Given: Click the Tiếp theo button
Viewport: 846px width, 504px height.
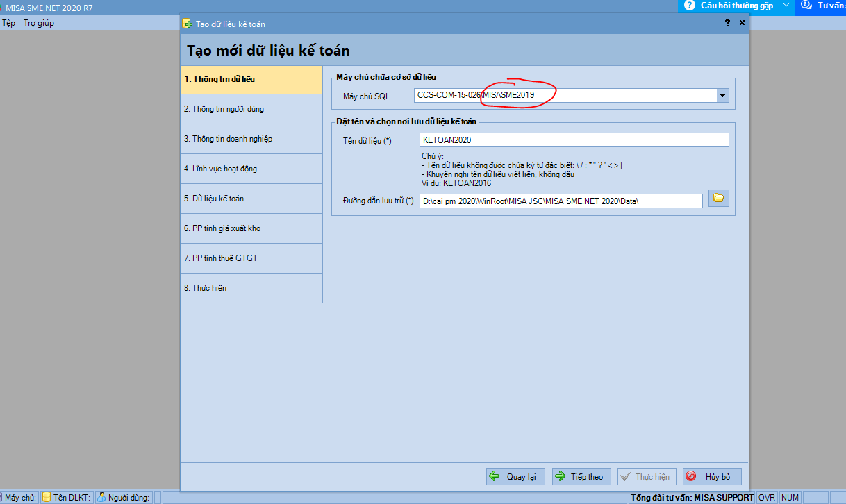Looking at the screenshot, I should point(581,476).
